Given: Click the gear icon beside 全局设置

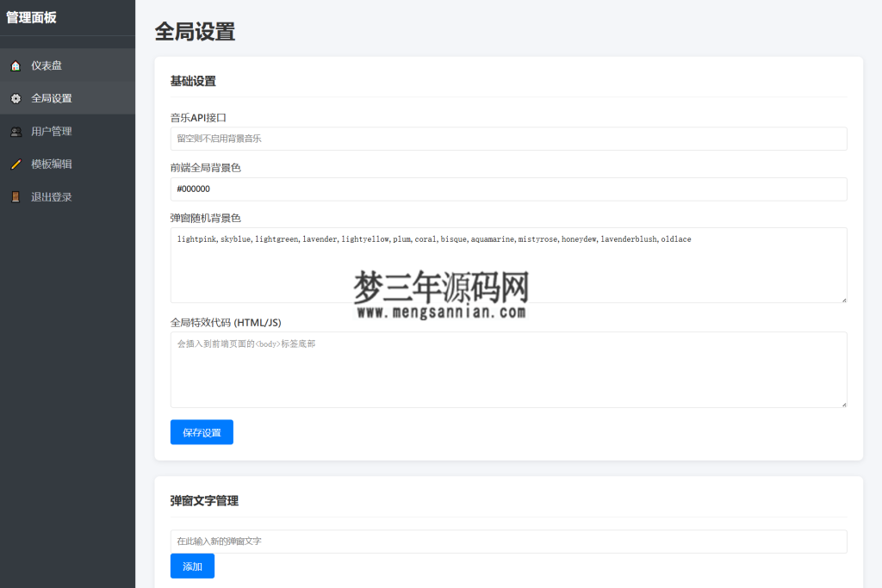Looking at the screenshot, I should 15,97.
